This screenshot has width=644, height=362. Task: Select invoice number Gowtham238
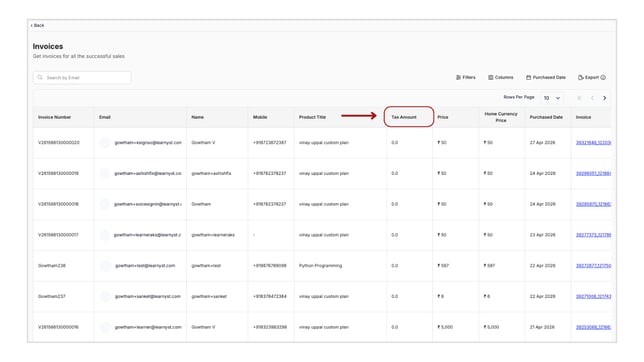[x=52, y=266]
